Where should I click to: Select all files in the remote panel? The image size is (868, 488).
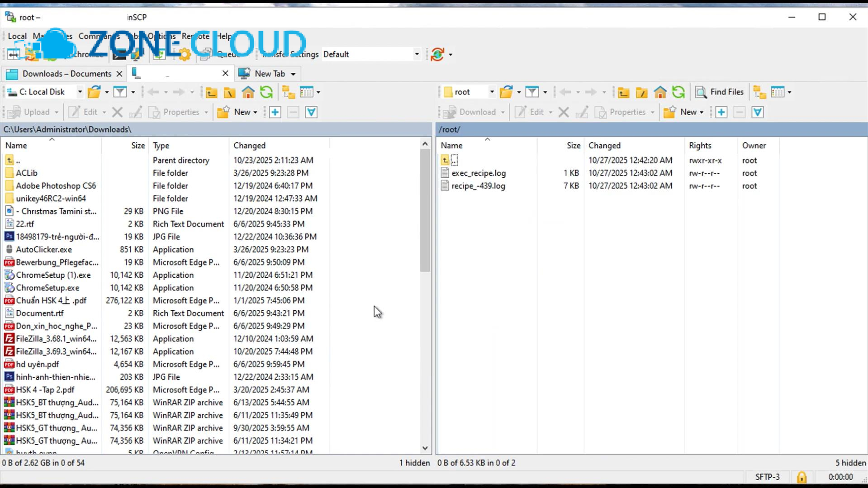[721, 112]
